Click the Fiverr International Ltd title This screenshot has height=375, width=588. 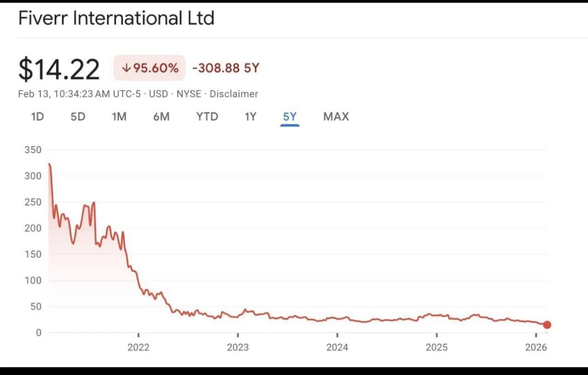coord(116,18)
